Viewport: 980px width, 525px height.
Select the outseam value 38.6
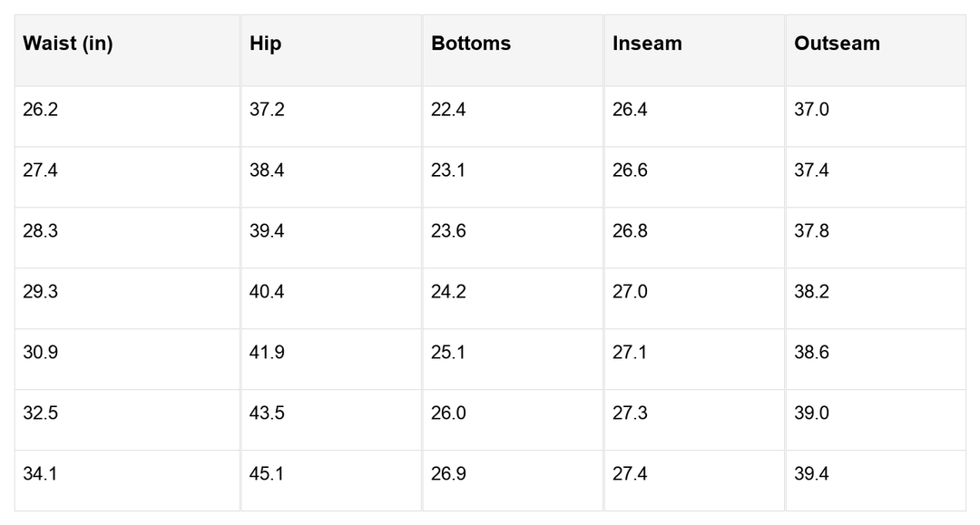tap(811, 353)
